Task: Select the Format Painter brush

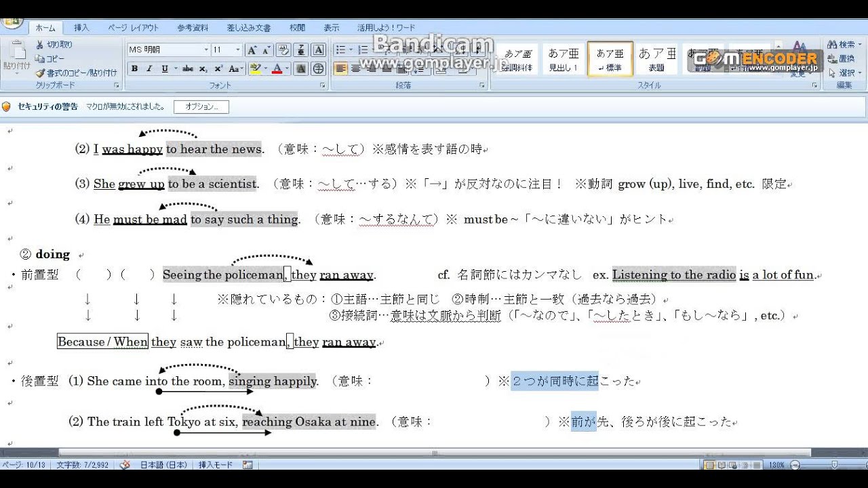Action: click(40, 73)
